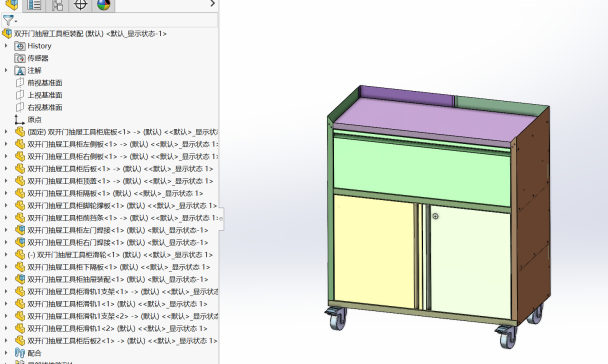Screen dimensions: 608x364
Task: Expand the 隔板<1> part node
Action: (6, 193)
